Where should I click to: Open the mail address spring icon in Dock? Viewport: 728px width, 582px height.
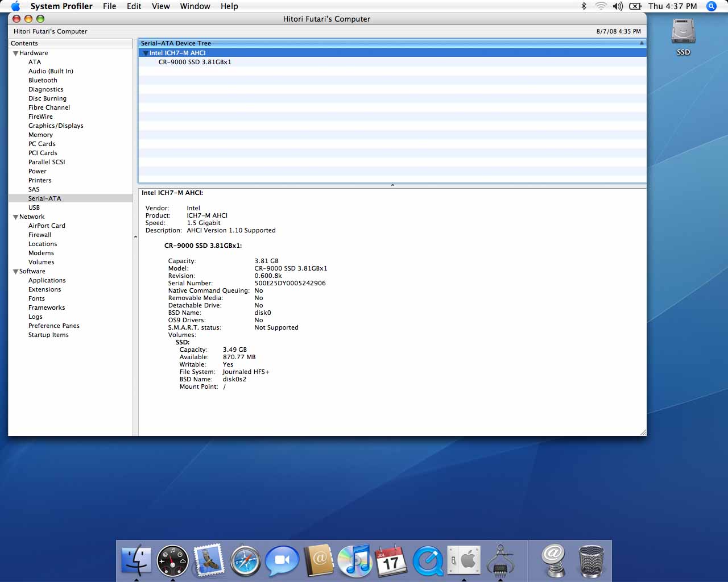coord(553,560)
